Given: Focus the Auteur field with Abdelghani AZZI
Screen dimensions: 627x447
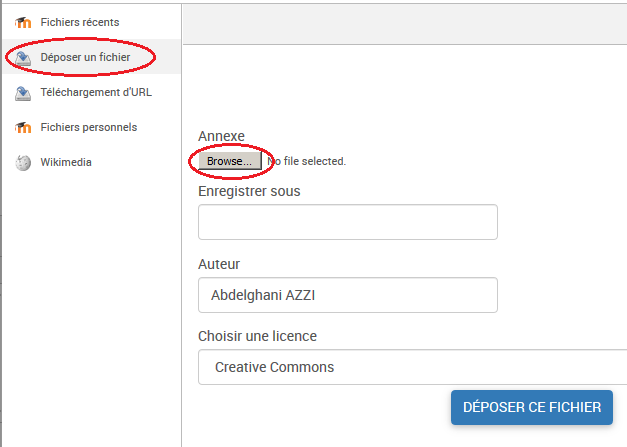Looking at the screenshot, I should pos(347,295).
